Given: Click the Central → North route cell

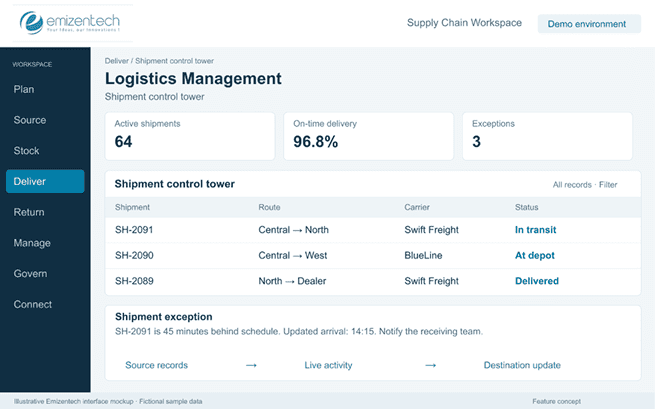Looking at the screenshot, I should click(x=293, y=230).
